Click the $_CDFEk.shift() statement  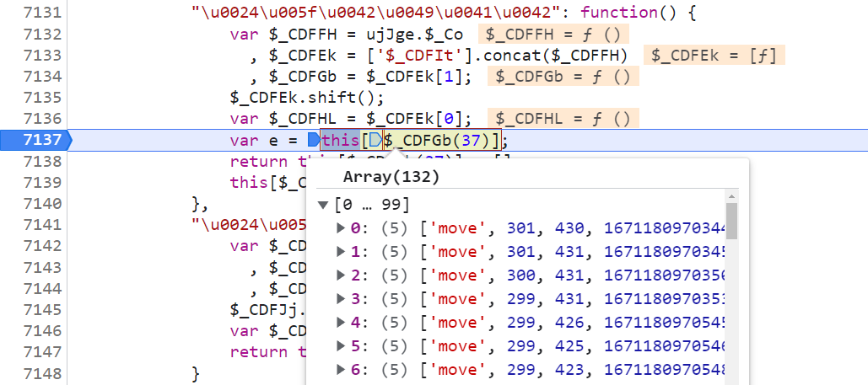[307, 98]
